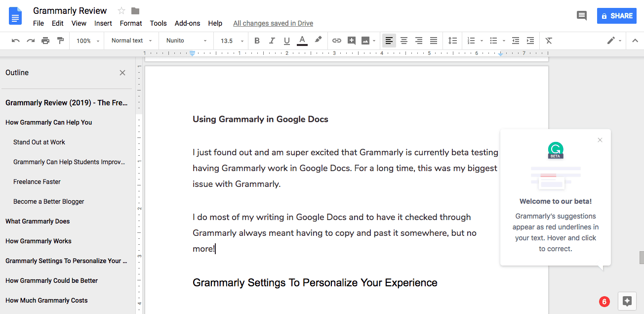644x314 pixels.
Task: Open the zoom 100% dropdown
Action: pyautogui.click(x=88, y=41)
